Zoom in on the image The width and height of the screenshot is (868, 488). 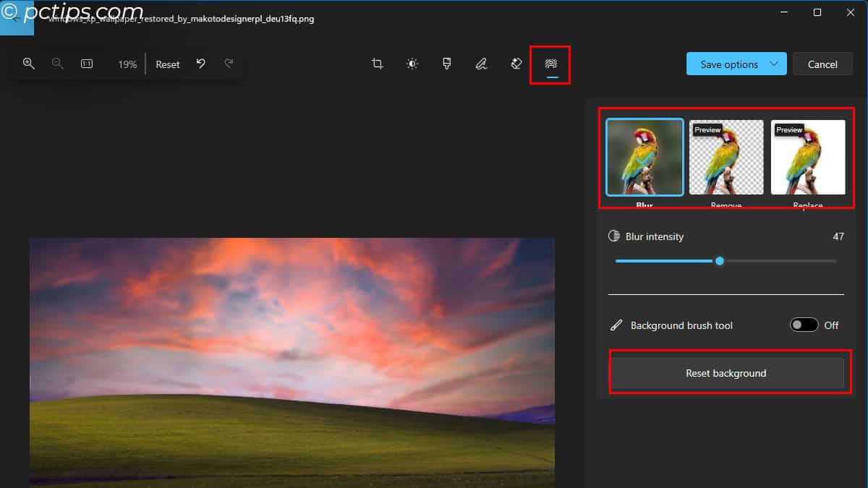pyautogui.click(x=29, y=64)
